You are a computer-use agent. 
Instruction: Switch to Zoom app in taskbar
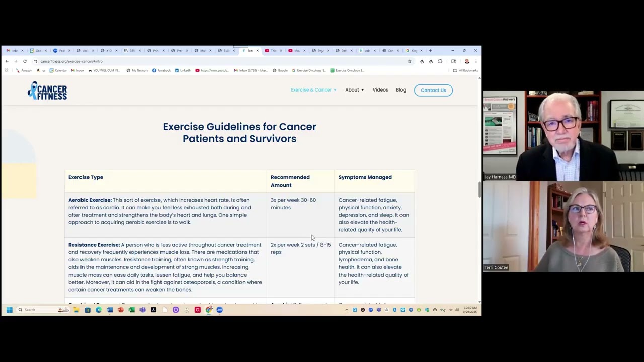point(220,310)
